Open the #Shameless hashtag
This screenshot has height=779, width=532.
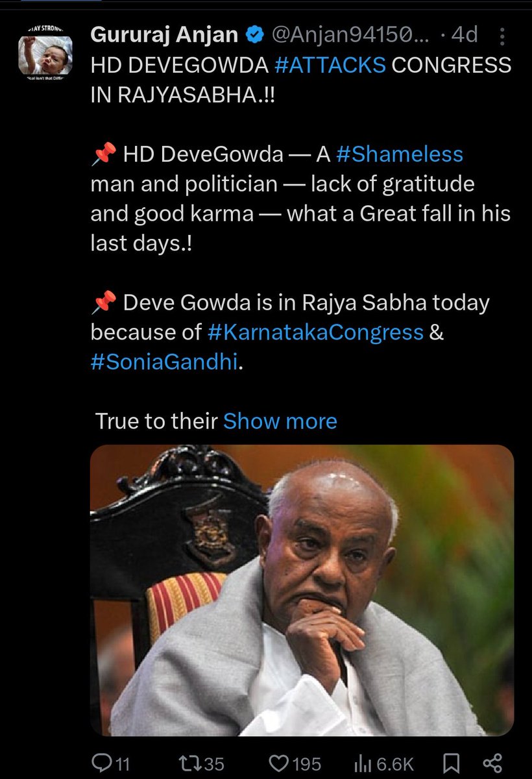click(399, 155)
